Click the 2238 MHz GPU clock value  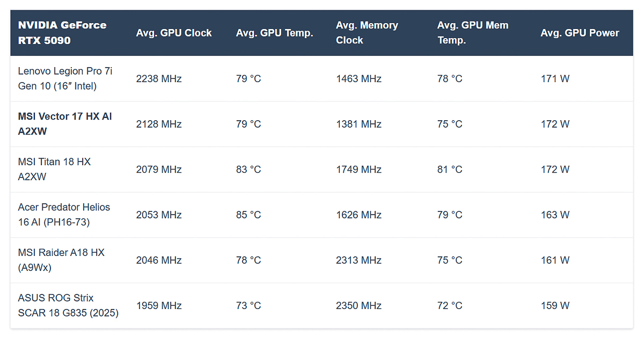[159, 79]
